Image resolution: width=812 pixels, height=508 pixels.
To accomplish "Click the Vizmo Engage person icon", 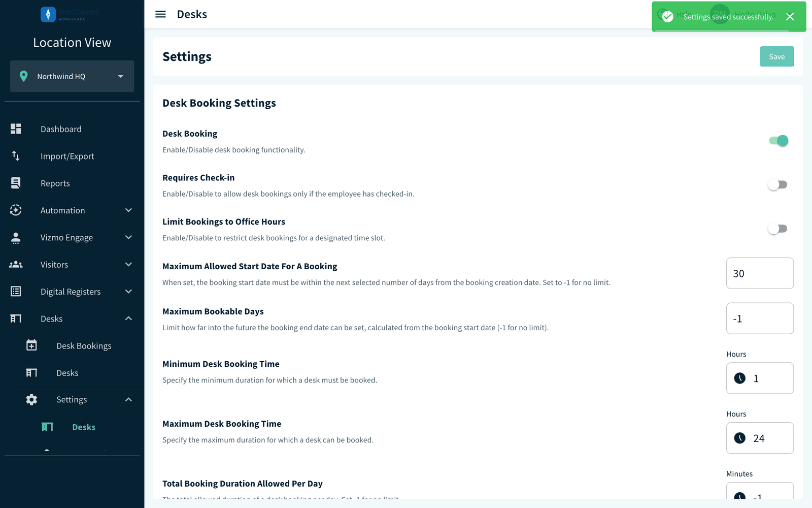I will (16, 237).
